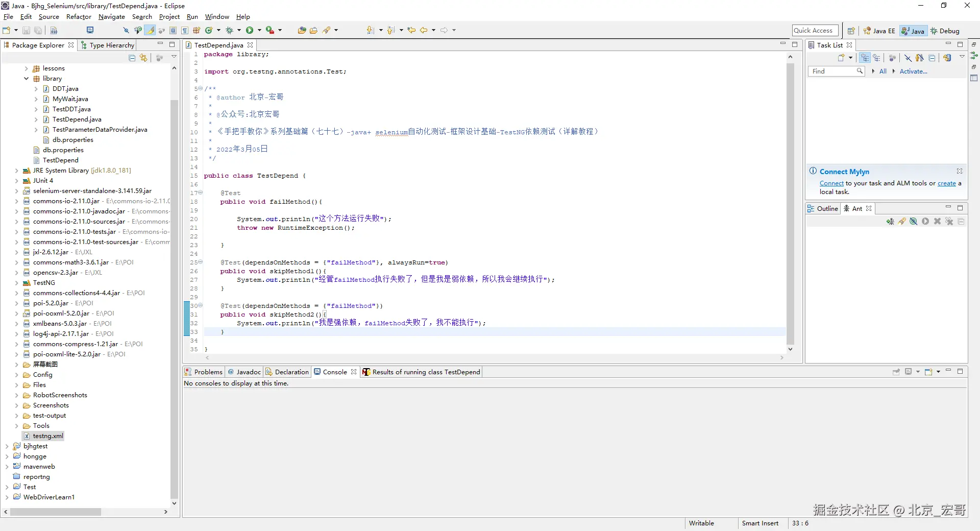Open the Task List view menu triangle
This screenshot has width=980, height=531.
962,57
